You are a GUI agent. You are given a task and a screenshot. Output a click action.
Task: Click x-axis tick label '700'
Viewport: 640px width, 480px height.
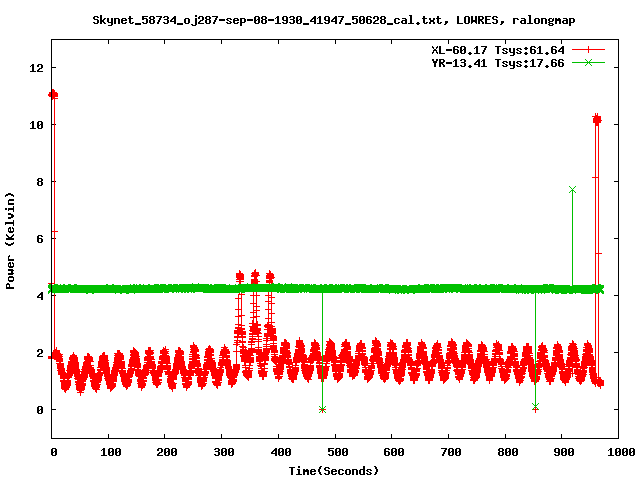click(x=451, y=452)
